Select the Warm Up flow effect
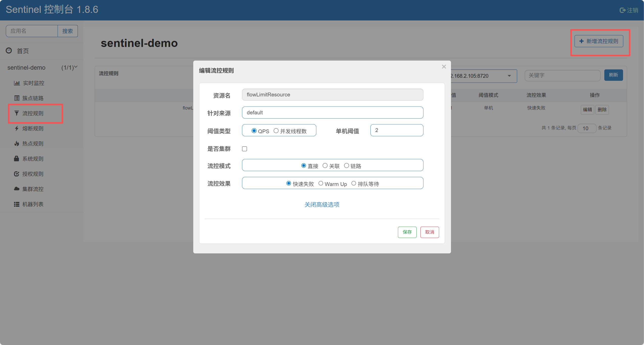644x345 pixels. coord(321,183)
